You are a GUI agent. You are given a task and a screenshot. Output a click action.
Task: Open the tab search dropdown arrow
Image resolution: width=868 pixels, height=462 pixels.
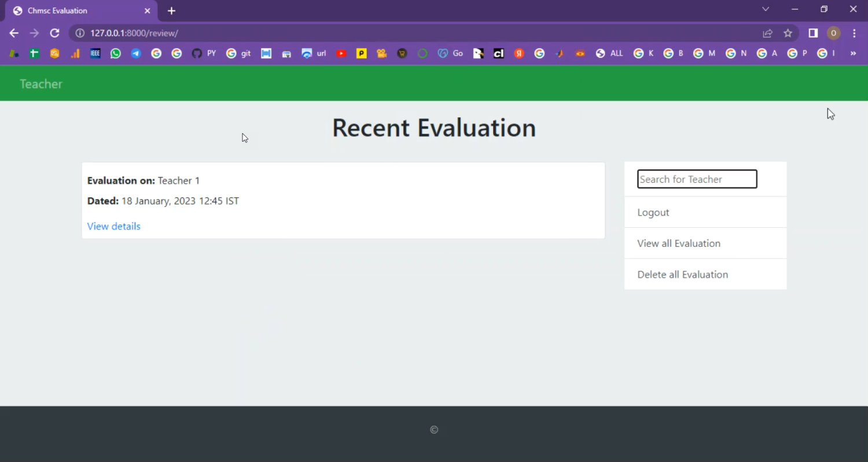pyautogui.click(x=766, y=9)
